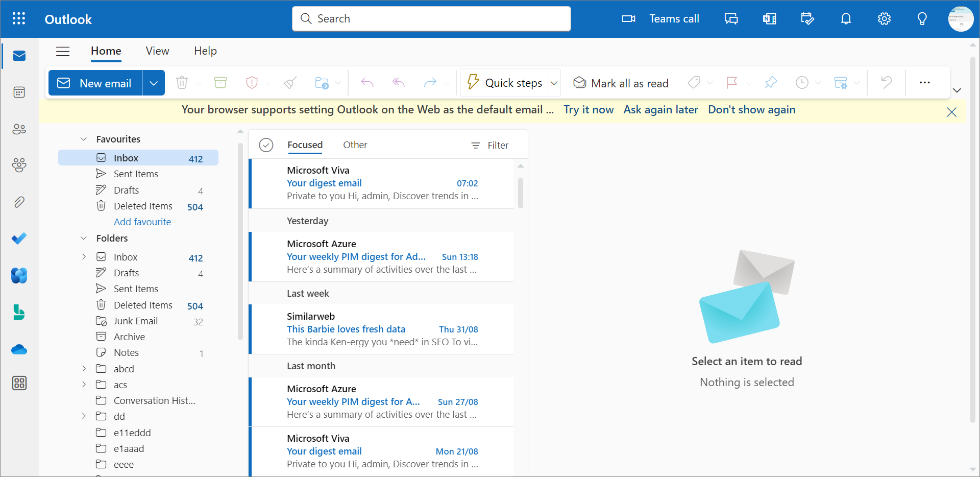This screenshot has height=477, width=980.
Task: Click the Ask again later link
Action: tap(660, 110)
